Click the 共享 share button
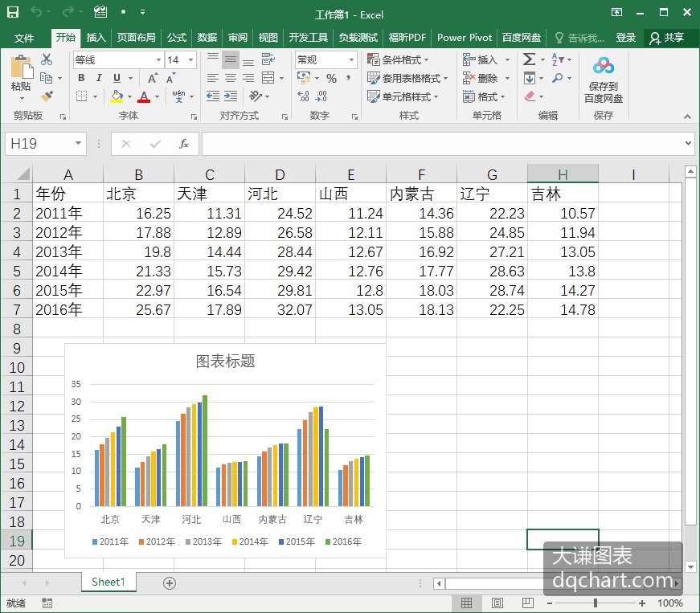The width and height of the screenshot is (700, 613). pyautogui.click(x=667, y=38)
